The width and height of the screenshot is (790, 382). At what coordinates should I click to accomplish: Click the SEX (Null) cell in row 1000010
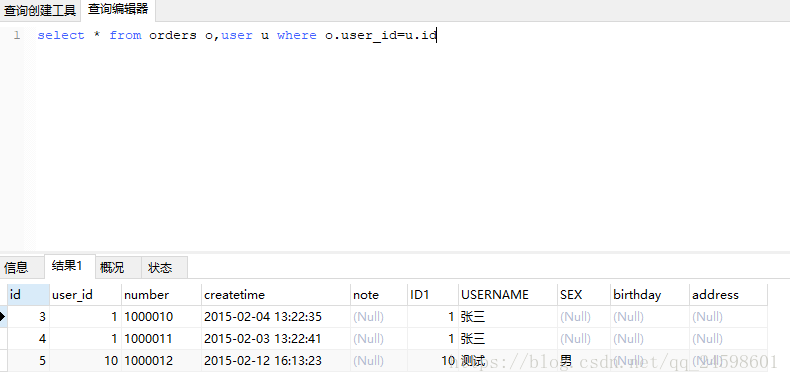[584, 316]
